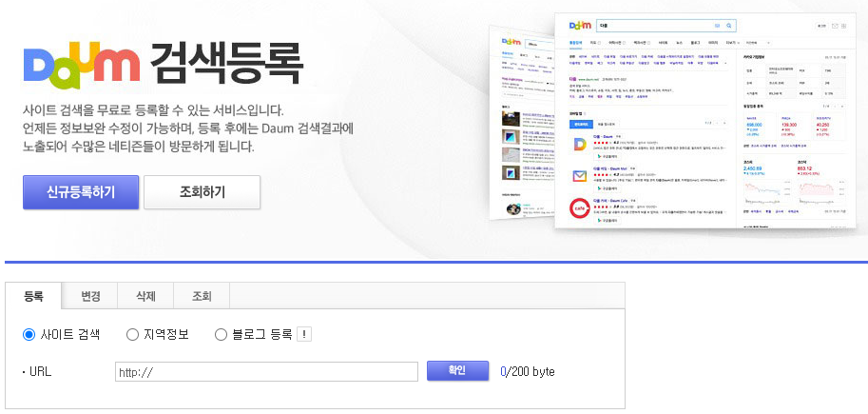
Task: Click the Daum logo
Action: click(x=82, y=65)
